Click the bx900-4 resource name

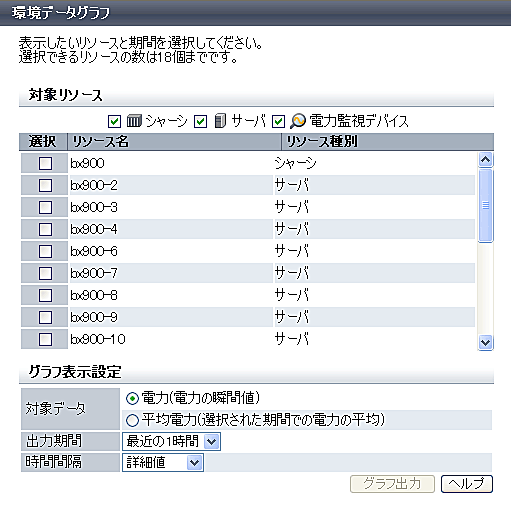(x=94, y=229)
